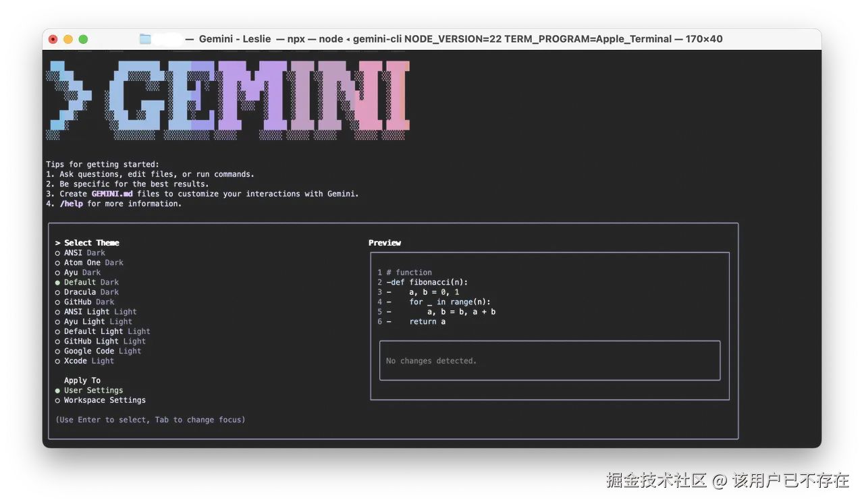Click the "a, b = 0, 1" code line

tap(434, 292)
